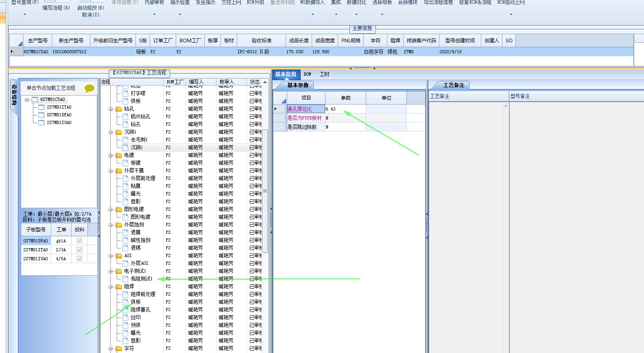Click the 通孔厚径比 parameter value field
This screenshot has width=644, height=353.
tap(345, 109)
